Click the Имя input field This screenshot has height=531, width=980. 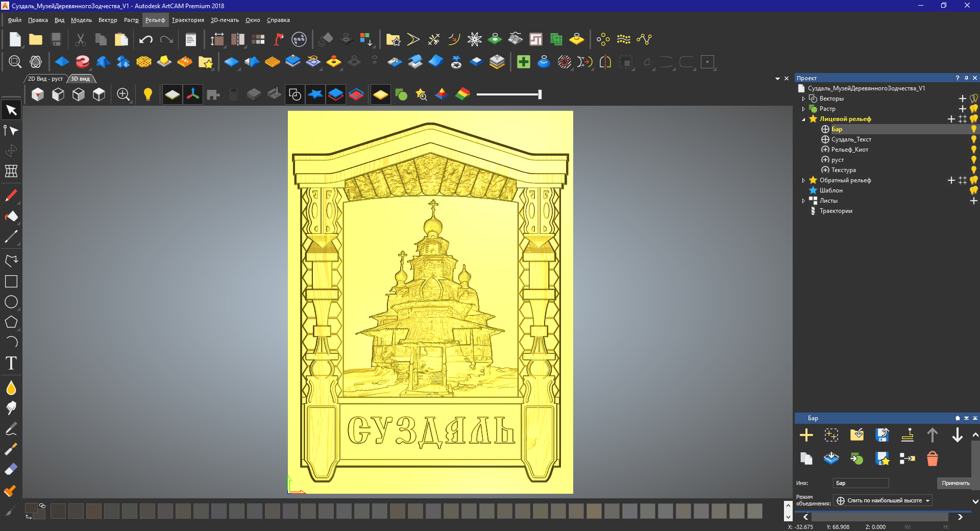[x=861, y=483]
